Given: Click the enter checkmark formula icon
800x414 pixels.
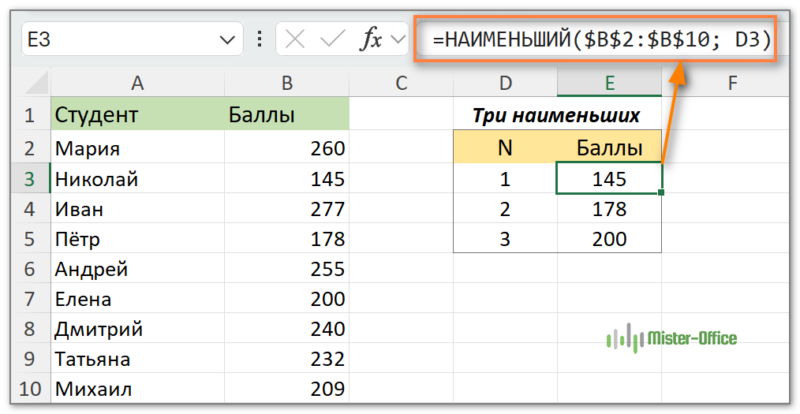Looking at the screenshot, I should click(331, 40).
